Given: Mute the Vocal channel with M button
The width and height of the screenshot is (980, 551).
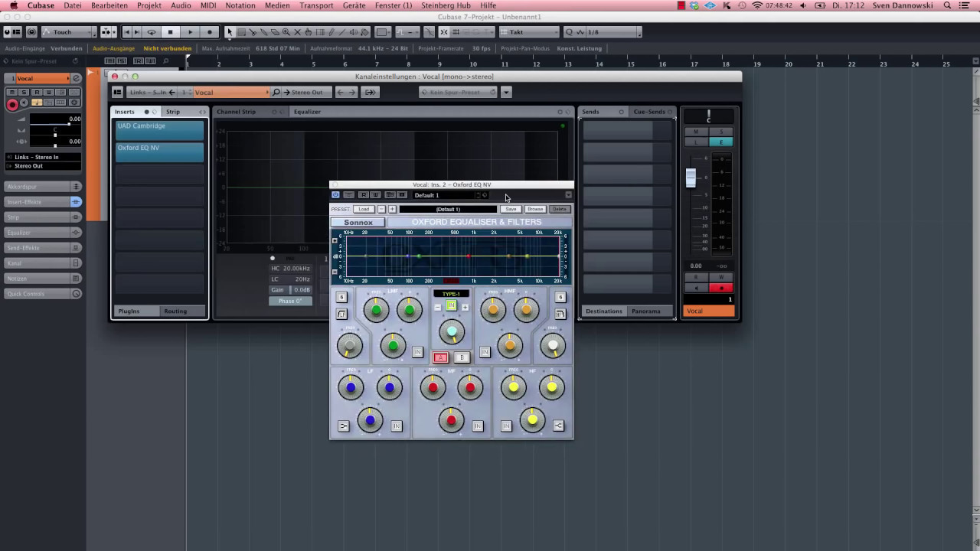Looking at the screenshot, I should [x=696, y=132].
